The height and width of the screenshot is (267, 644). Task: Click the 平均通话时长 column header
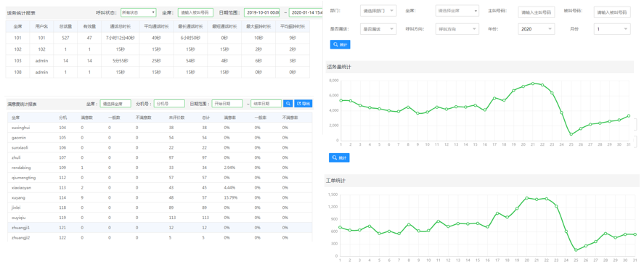[x=156, y=27]
